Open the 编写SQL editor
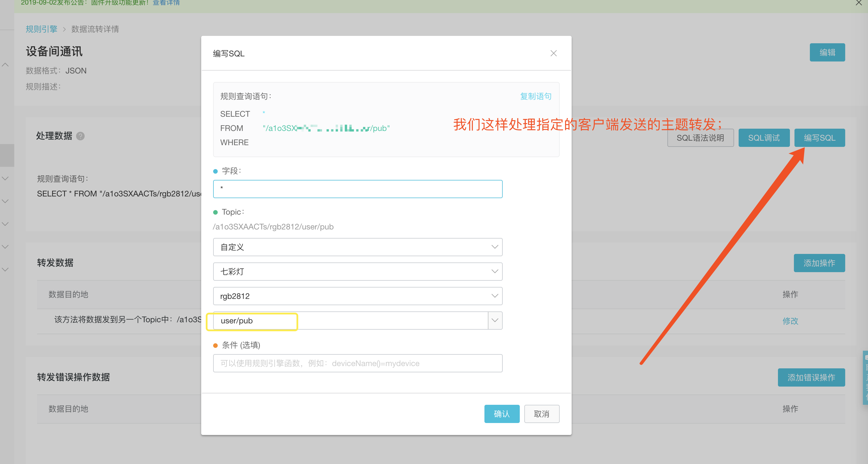 [820, 137]
